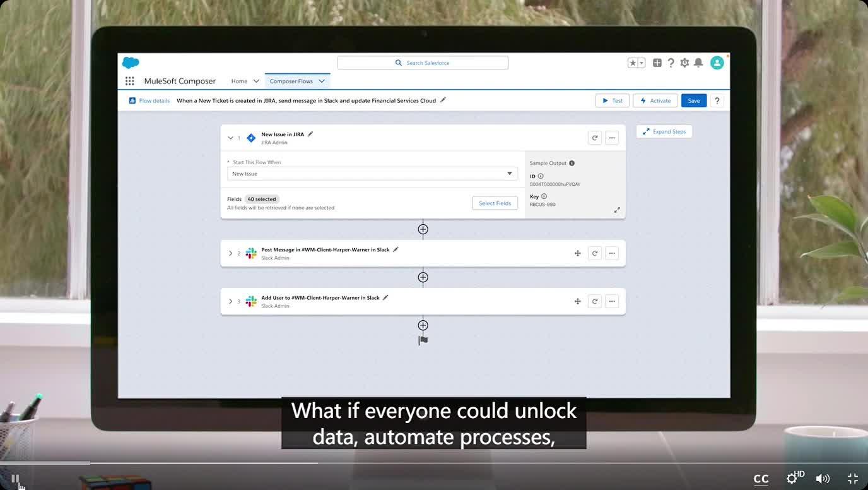The width and height of the screenshot is (868, 490).
Task: Click JIRA Admin connection text
Action: point(274,143)
